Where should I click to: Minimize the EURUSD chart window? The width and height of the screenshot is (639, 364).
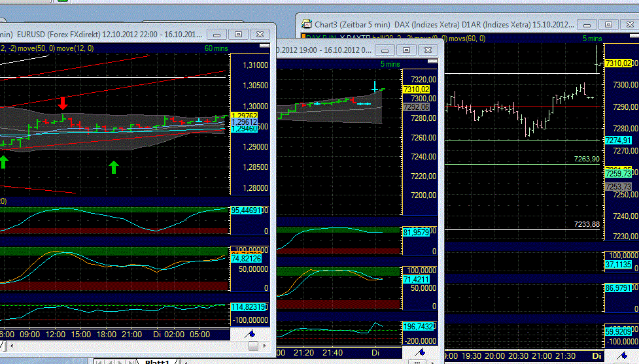(216, 35)
